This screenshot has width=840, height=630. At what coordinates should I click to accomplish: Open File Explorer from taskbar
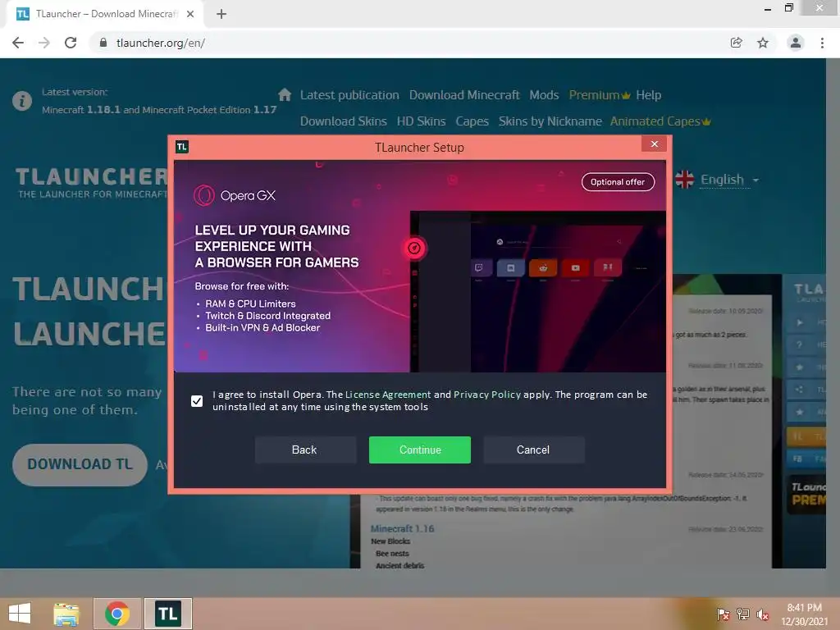coord(66,614)
